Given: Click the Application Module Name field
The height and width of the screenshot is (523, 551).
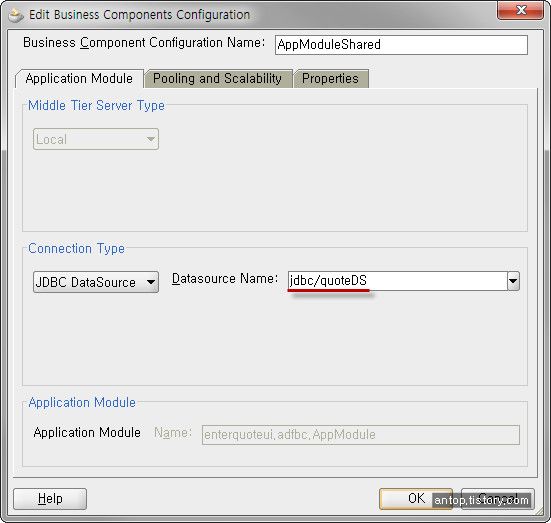Looking at the screenshot, I should 361,435.
